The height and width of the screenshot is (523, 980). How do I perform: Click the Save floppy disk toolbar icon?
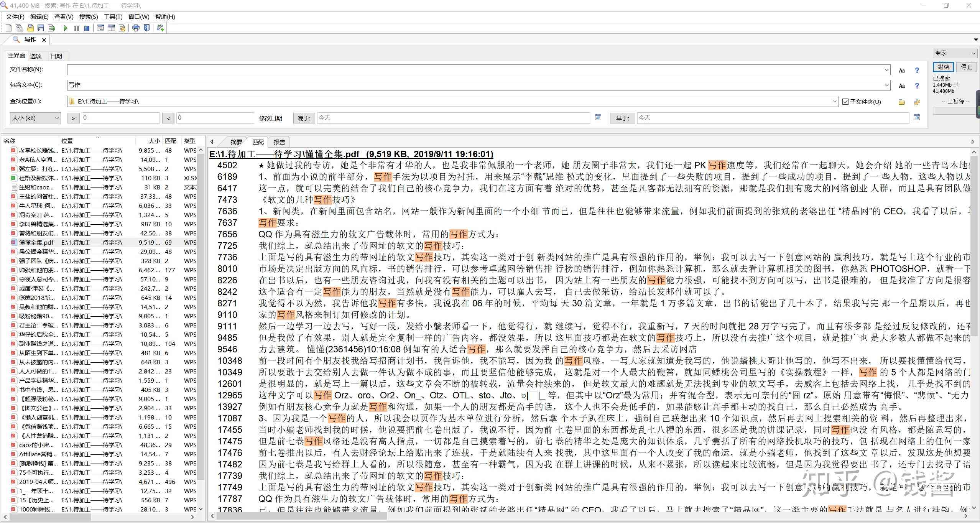click(41, 28)
